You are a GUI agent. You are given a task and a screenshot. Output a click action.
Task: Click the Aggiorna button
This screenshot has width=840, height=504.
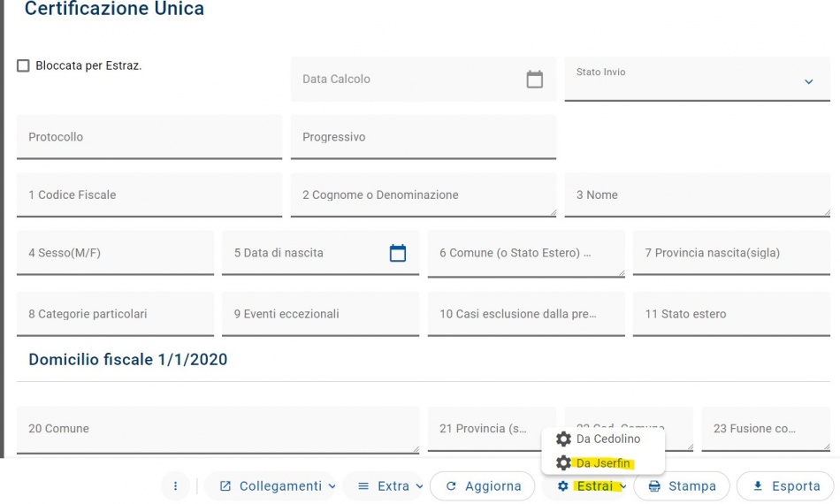pos(482,485)
